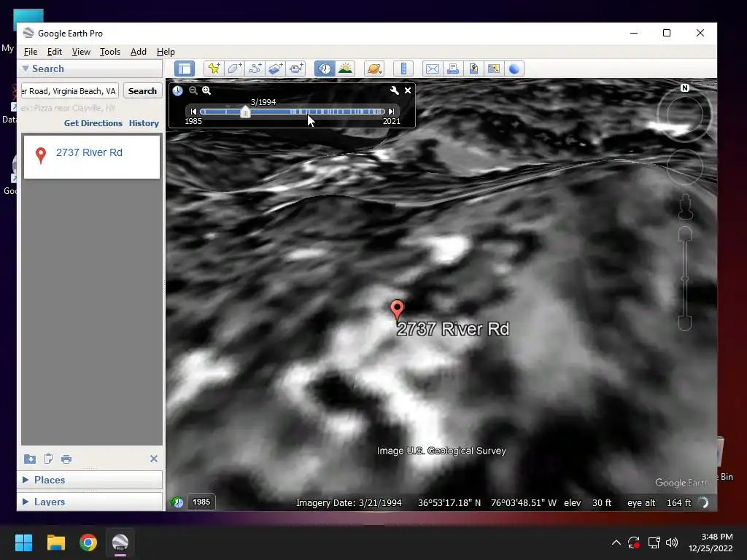The height and width of the screenshot is (560, 747).
Task: Switch between Earth, Sky and planets
Action: tap(374, 69)
